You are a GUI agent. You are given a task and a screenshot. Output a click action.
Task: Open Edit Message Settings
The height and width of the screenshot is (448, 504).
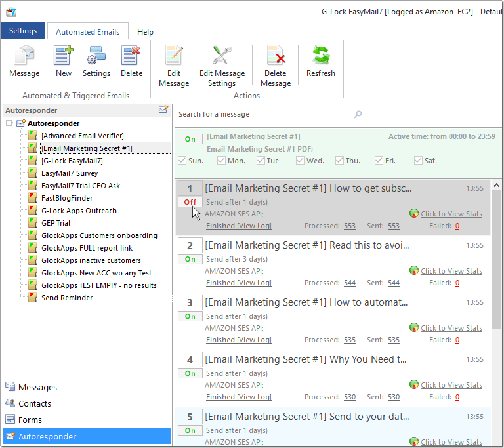[x=222, y=66]
